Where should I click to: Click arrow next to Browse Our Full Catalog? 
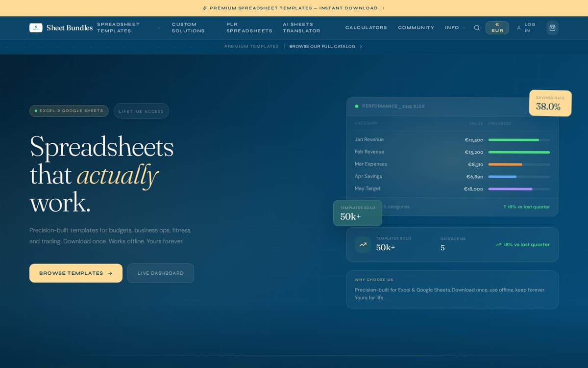pyautogui.click(x=361, y=47)
